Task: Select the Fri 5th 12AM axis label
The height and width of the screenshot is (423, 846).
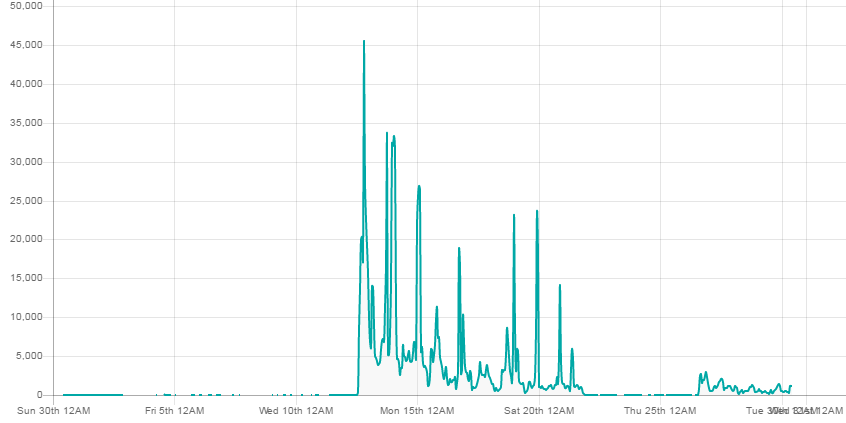Action: pyautogui.click(x=174, y=410)
